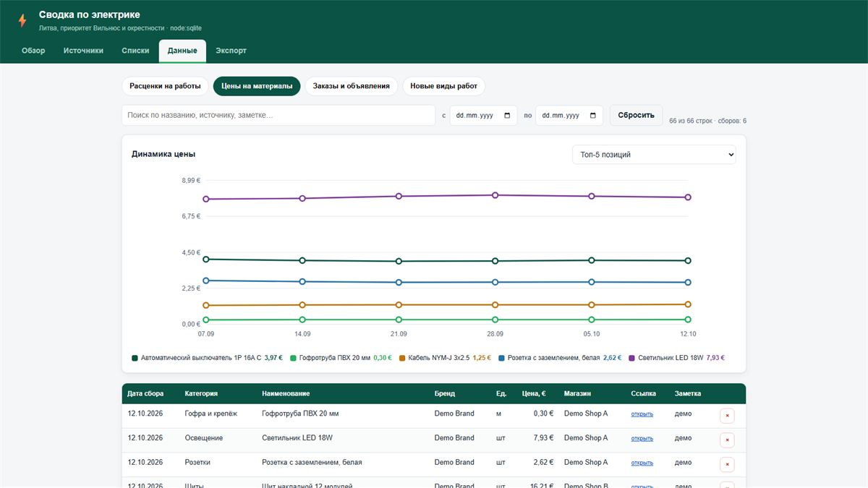Image resolution: width=868 pixels, height=488 pixels.
Task: Go to the Списки tab
Action: point(135,51)
